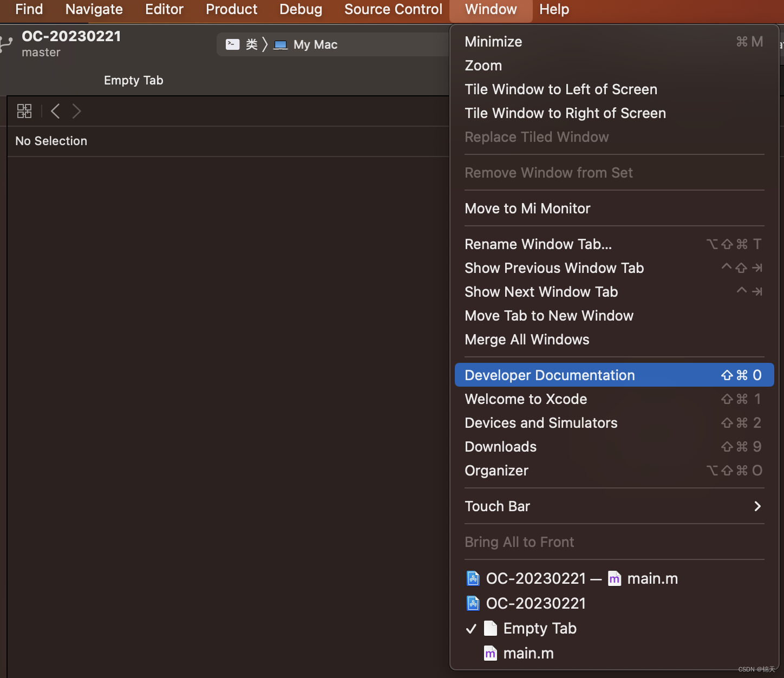Click the My Mac laptop icon
This screenshot has height=678, width=784.
(x=280, y=45)
